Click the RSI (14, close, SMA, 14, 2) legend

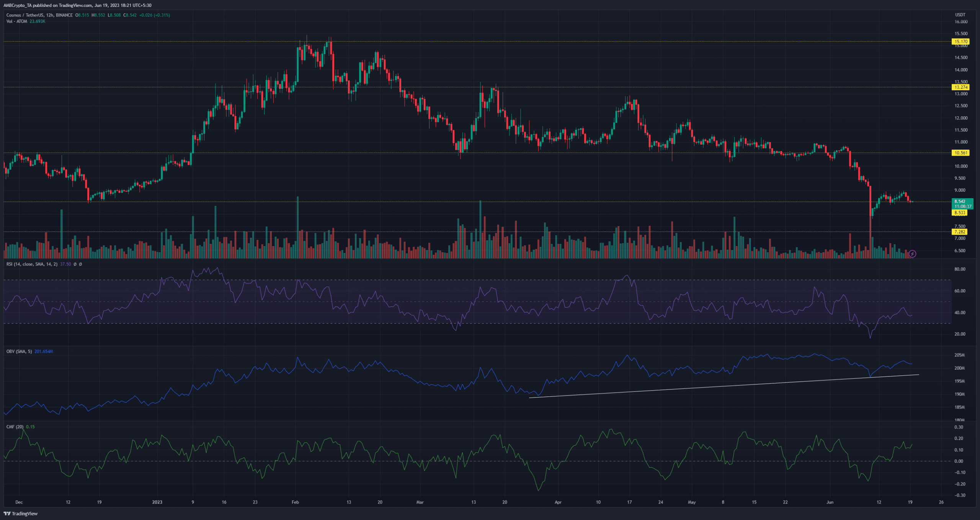pos(32,264)
